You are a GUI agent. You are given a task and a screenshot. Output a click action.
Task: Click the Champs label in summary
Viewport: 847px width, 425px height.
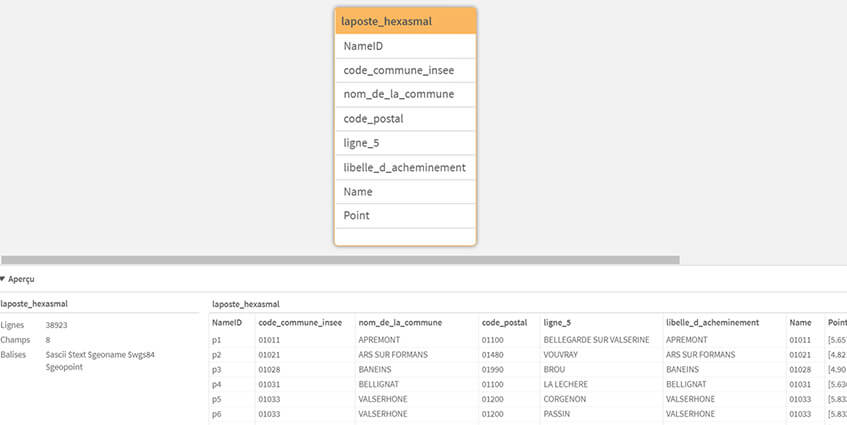pos(15,340)
